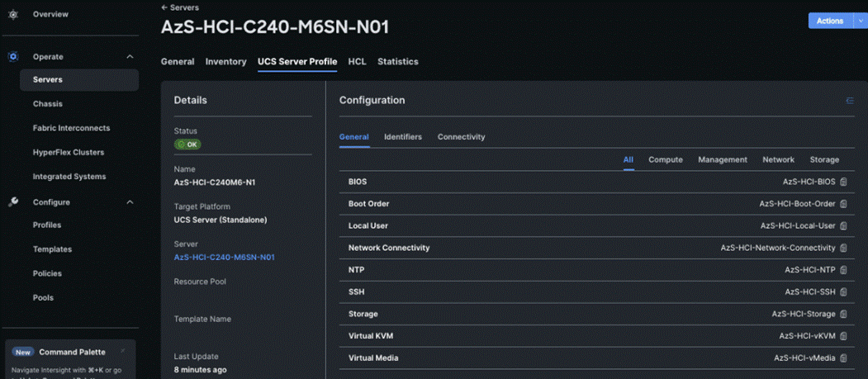868x379 pixels.
Task: Open Policies under Configure
Action: pyautogui.click(x=47, y=273)
